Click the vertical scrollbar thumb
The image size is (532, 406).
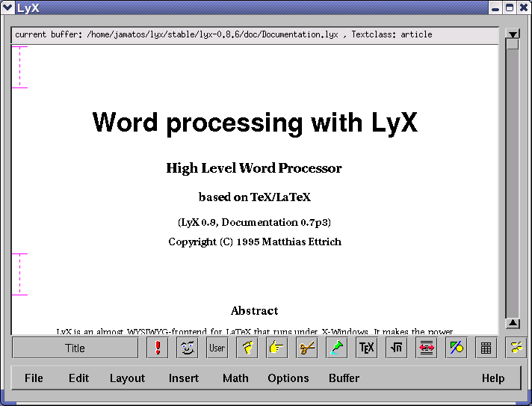pyautogui.click(x=513, y=44)
